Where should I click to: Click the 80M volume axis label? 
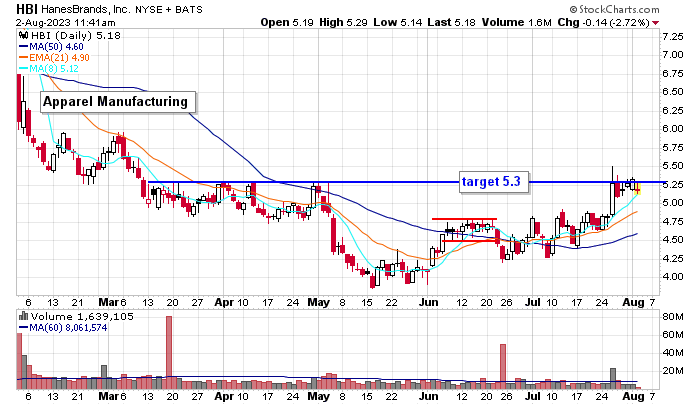pyautogui.click(x=673, y=317)
